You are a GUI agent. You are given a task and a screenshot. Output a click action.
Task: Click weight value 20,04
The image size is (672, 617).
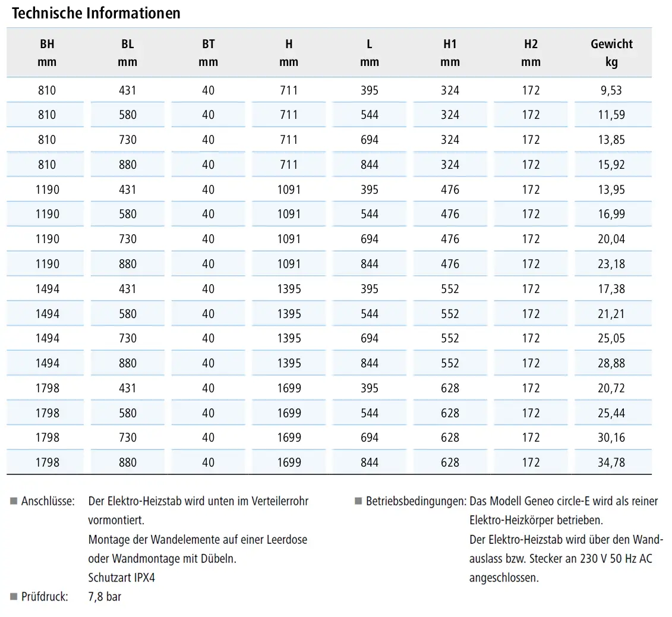[611, 239]
